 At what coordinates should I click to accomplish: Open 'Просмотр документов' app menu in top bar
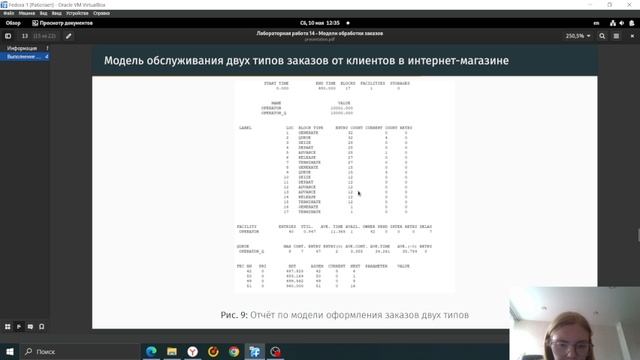62,23
